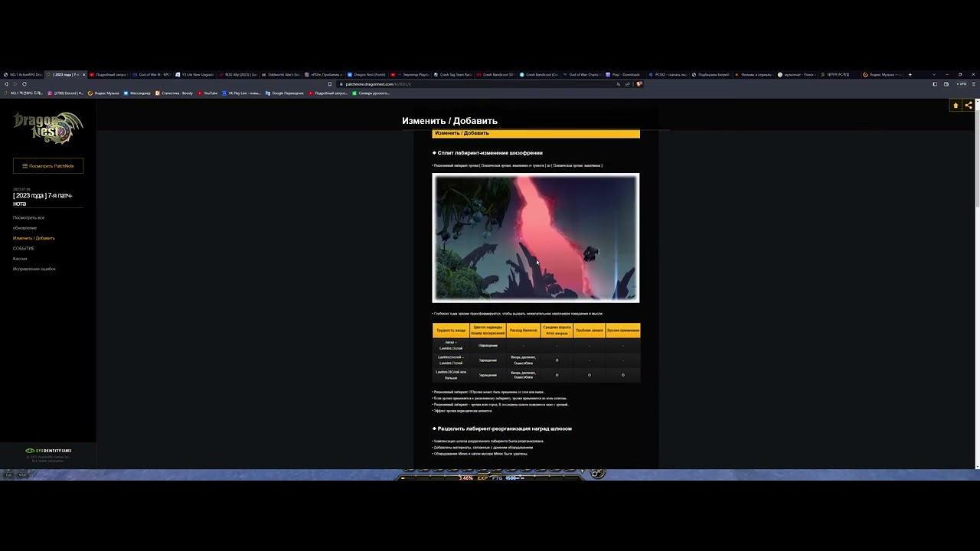Switch to 'God of War III - RPCS' tab
Screen dimensions: 980x551
(152, 75)
